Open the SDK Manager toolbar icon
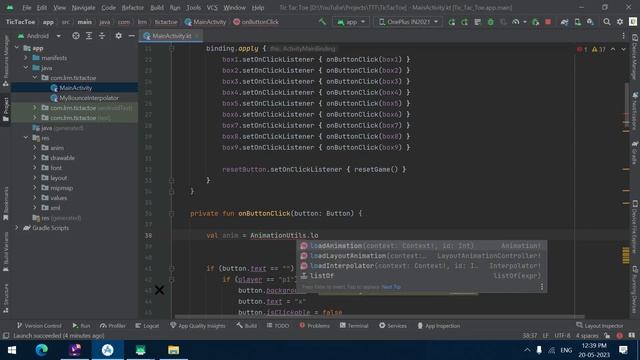This screenshot has height=360, width=640. point(590,22)
